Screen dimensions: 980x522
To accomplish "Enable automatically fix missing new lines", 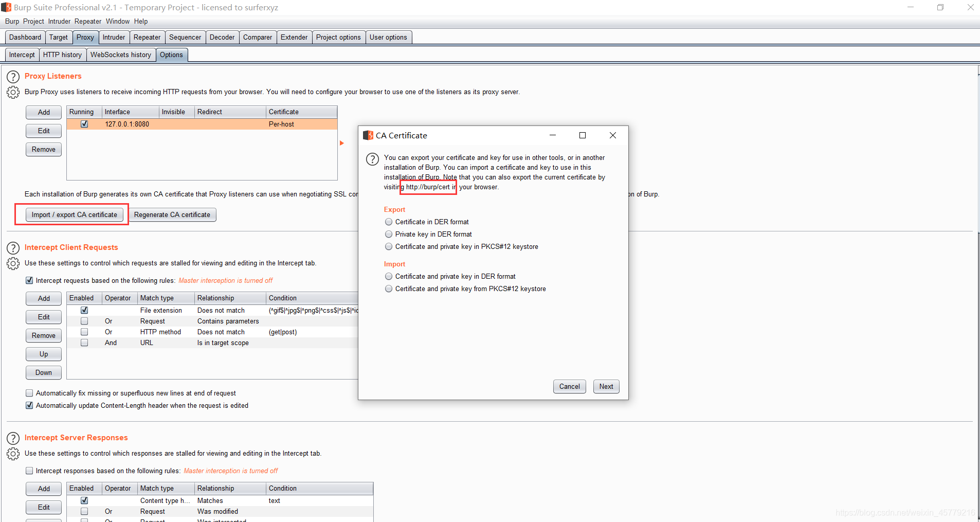I will (29, 393).
